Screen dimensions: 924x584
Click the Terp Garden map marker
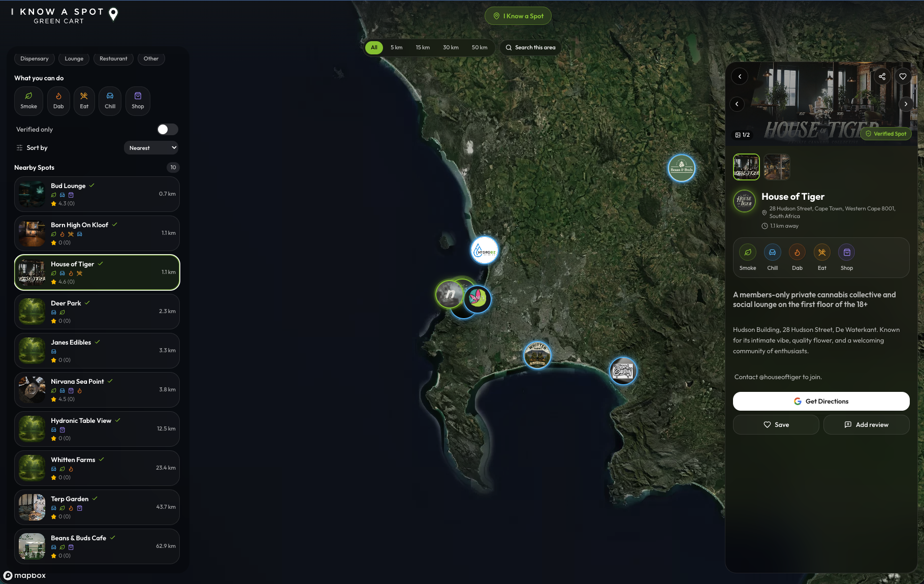click(x=623, y=371)
